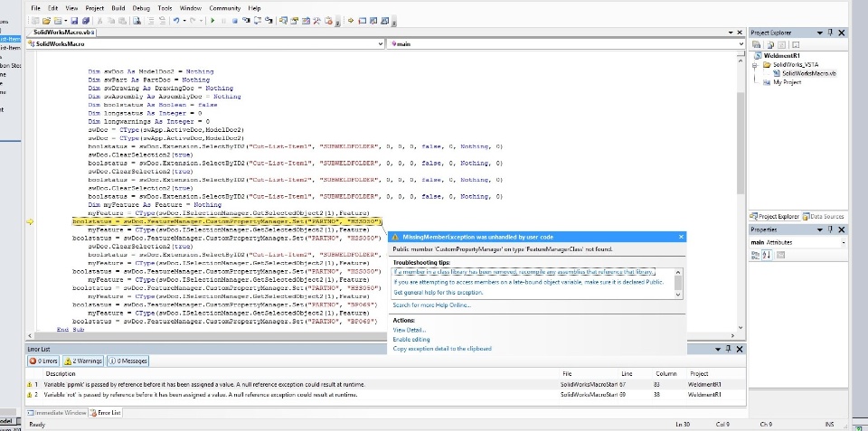
Task: Select SolidWorksMacro.vb in Project Explorer tree
Action: (808, 73)
